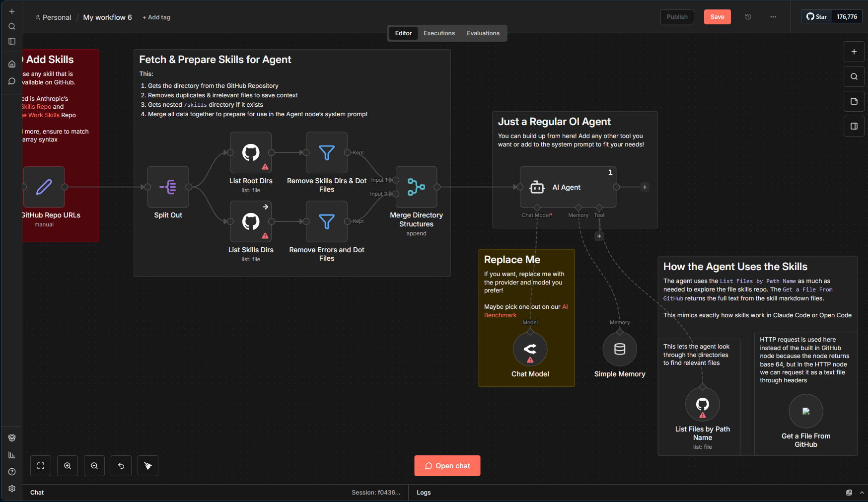Click the Simple Memory node
Image resolution: width=868 pixels, height=502 pixels.
(619, 349)
